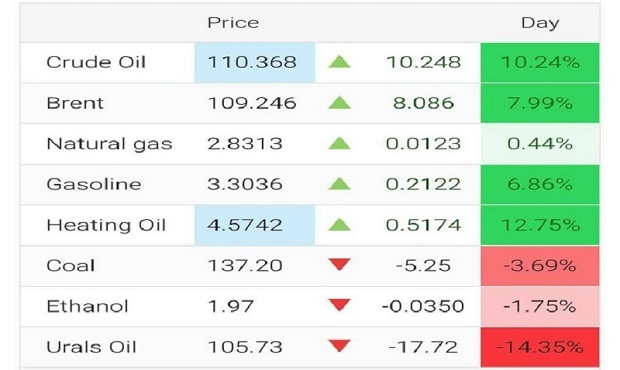Click the green up arrow for Brent
The image size is (620, 370).
pos(339,103)
